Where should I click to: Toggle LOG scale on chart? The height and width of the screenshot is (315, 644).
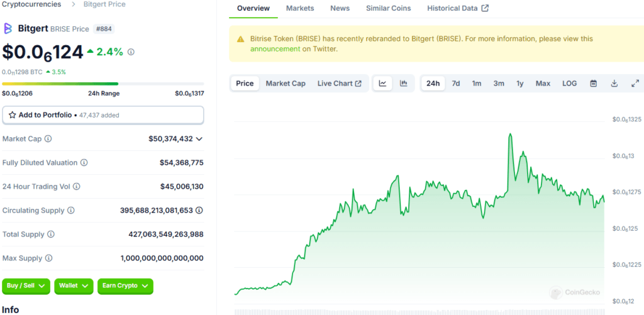[x=570, y=84]
